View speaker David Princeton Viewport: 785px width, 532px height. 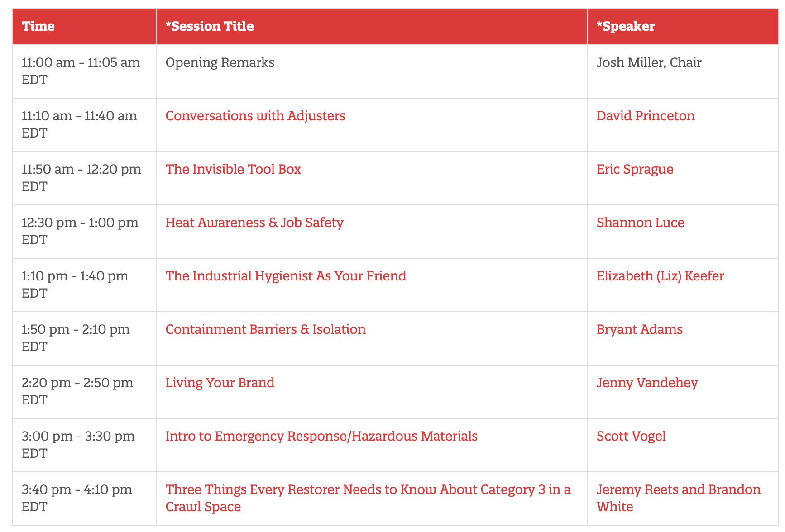pyautogui.click(x=646, y=116)
